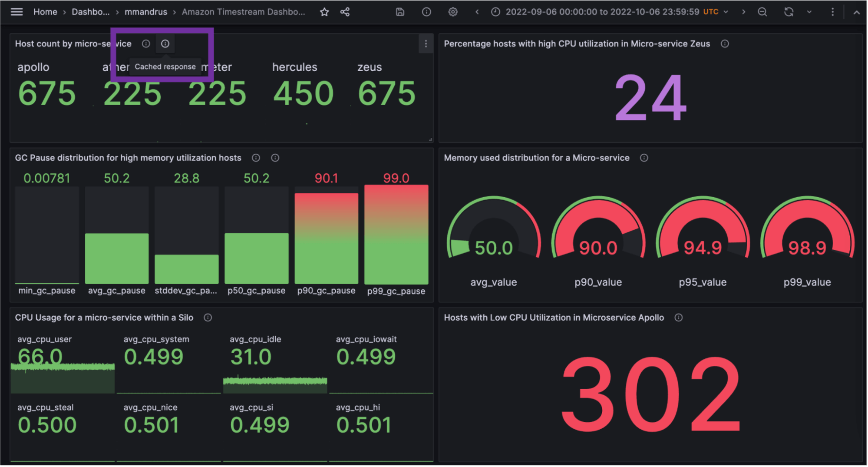Show info tooltip on Host count panel
868x467 pixels.
[x=146, y=43]
